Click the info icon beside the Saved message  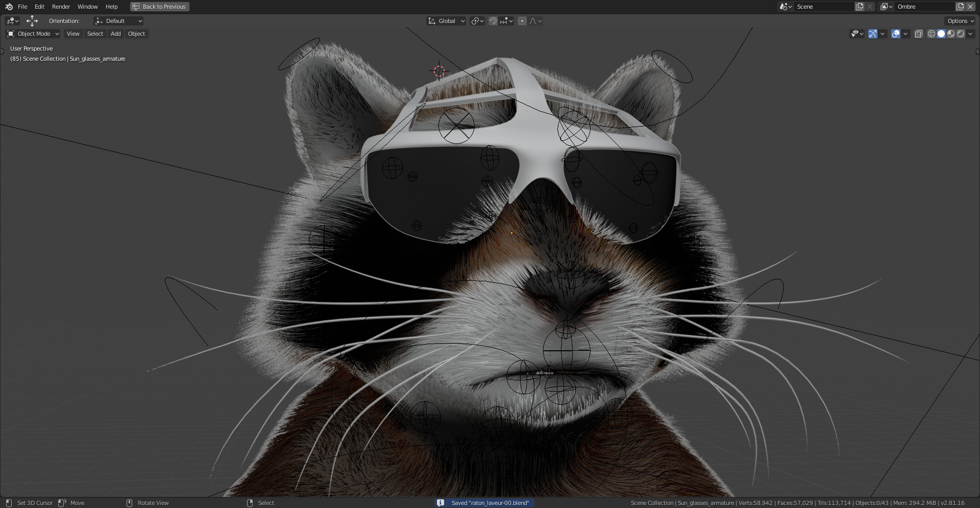pyautogui.click(x=440, y=503)
